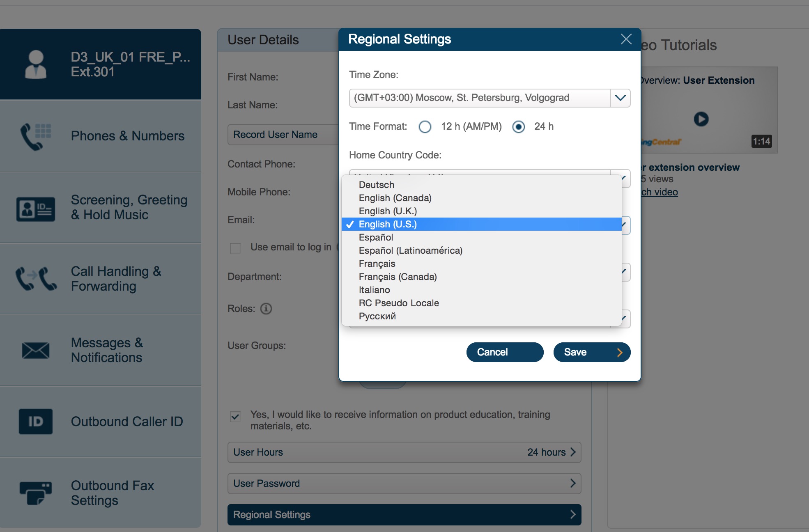Image resolution: width=809 pixels, height=532 pixels.
Task: Open Messages & Notifications section
Action: [x=101, y=351]
